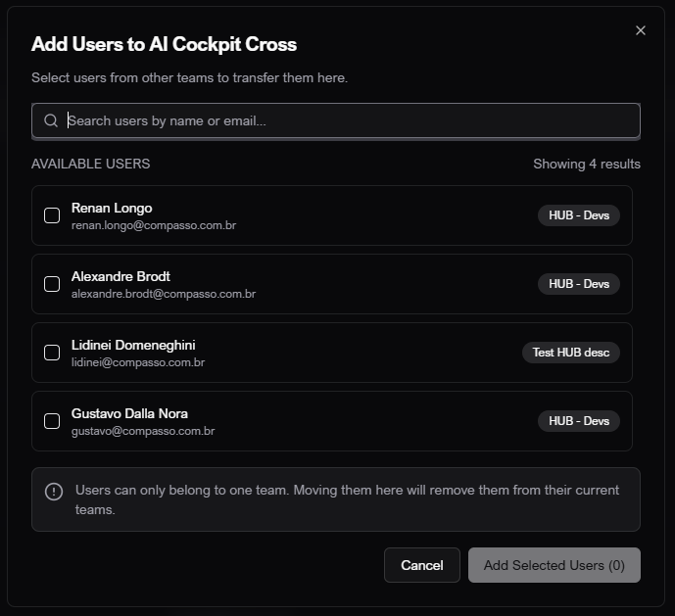The image size is (675, 616).
Task: Click Alexandre Brodt's HUB - Devs badge
Action: coord(578,284)
